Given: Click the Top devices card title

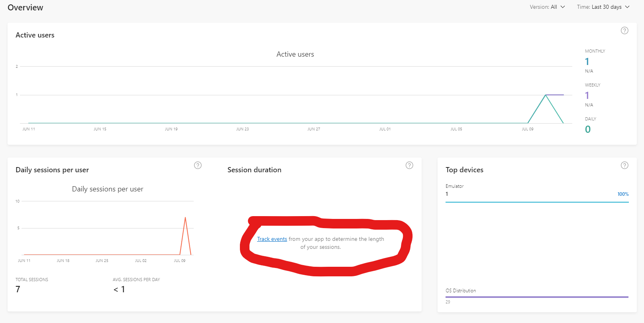Looking at the screenshot, I should tap(464, 170).
